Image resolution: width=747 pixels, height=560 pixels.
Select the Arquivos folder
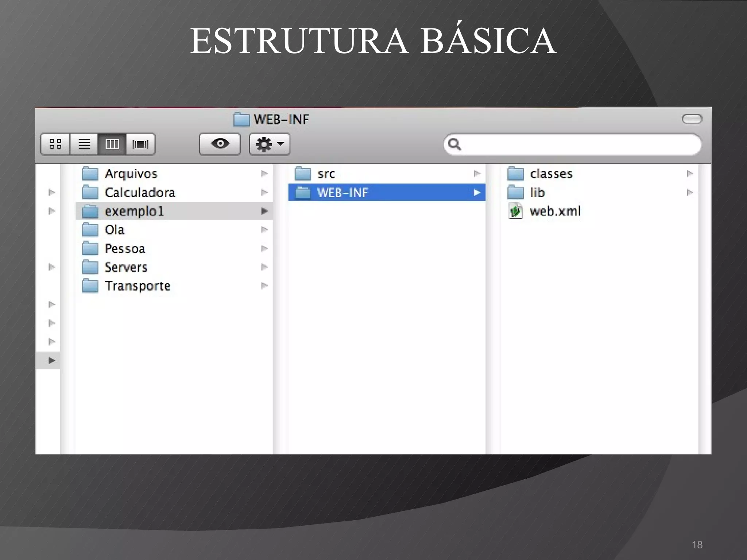[x=174, y=174]
